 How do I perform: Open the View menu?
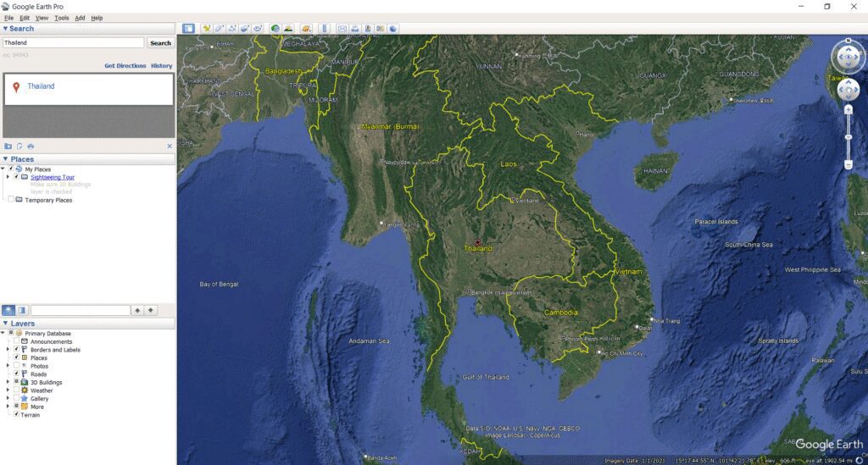(42, 18)
